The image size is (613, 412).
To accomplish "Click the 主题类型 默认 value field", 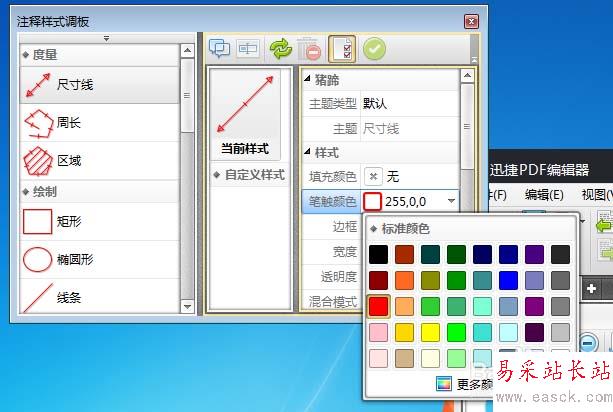I will [409, 104].
